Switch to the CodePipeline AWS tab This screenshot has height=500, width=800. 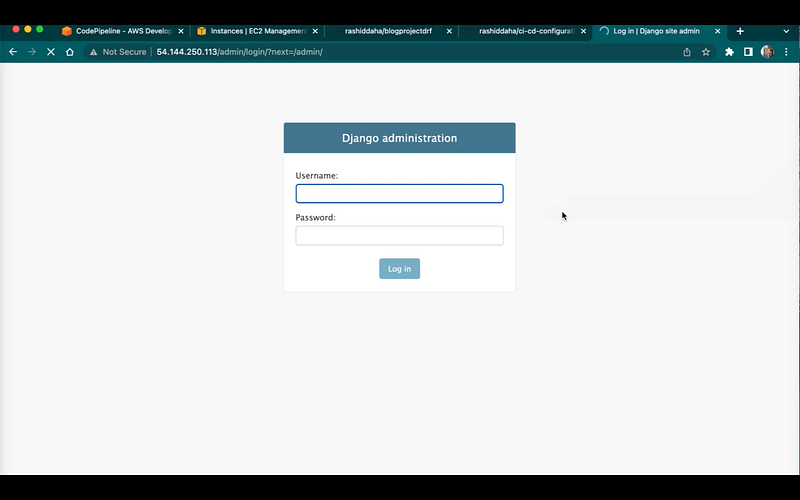coord(122,31)
